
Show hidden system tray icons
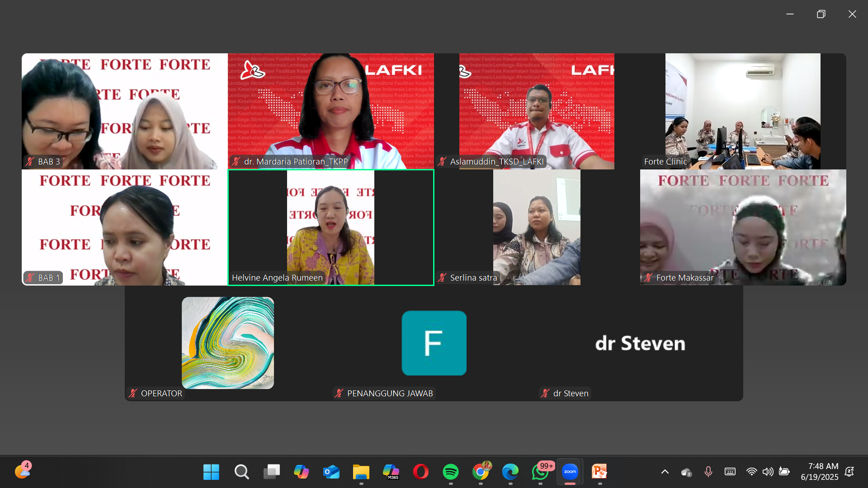point(665,472)
